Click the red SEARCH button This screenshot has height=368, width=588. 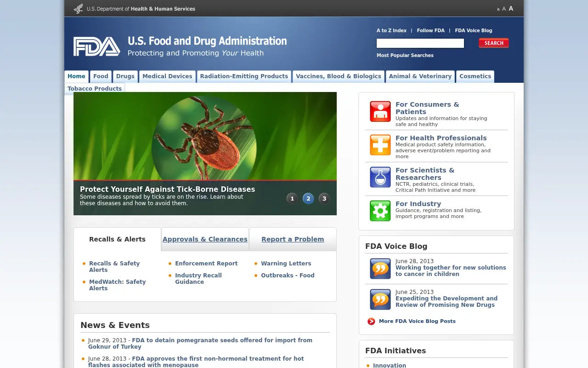click(494, 43)
